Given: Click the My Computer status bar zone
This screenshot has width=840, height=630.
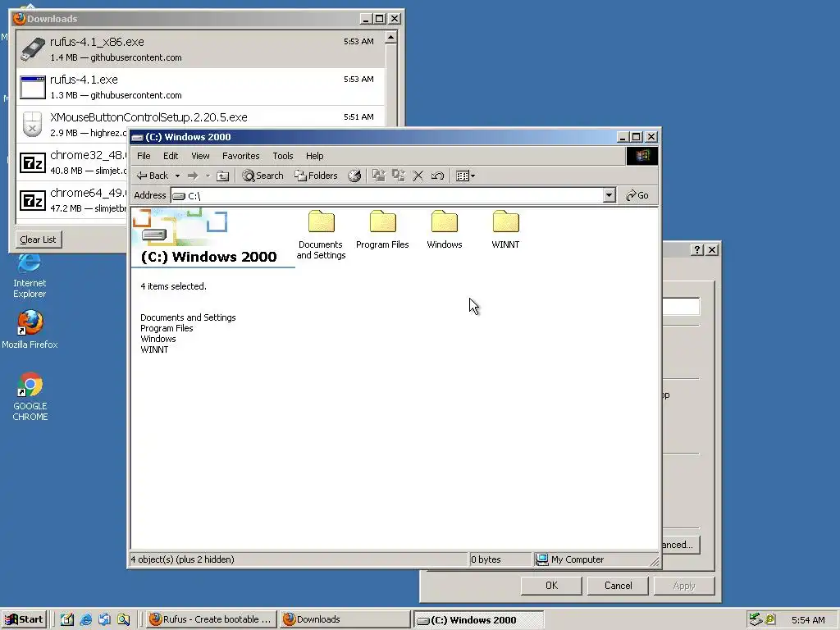Looking at the screenshot, I should 596,559.
